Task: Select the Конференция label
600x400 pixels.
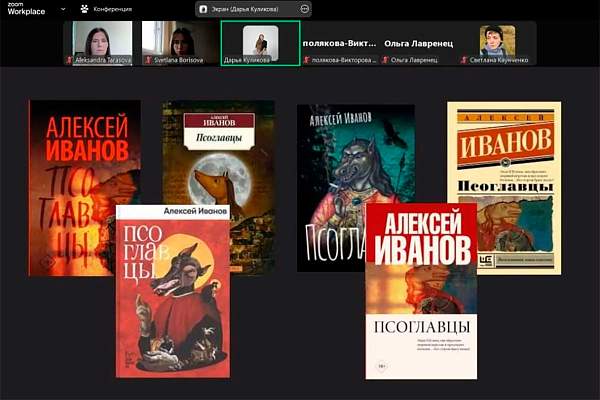Action: pos(113,9)
